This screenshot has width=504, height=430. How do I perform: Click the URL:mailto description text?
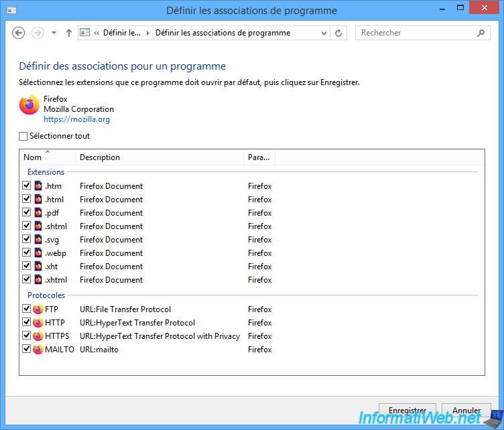[99, 350]
